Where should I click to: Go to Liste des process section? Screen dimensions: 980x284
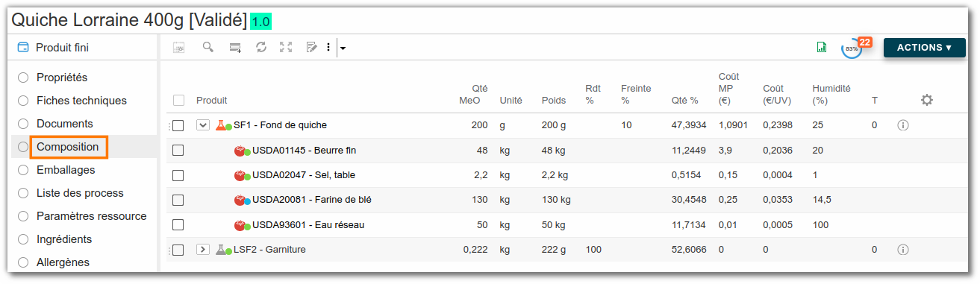point(80,193)
